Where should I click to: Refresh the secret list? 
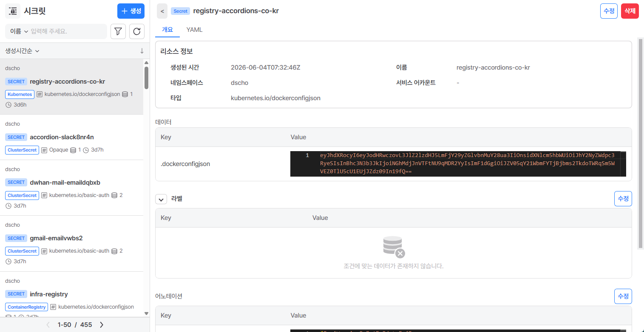click(x=137, y=31)
